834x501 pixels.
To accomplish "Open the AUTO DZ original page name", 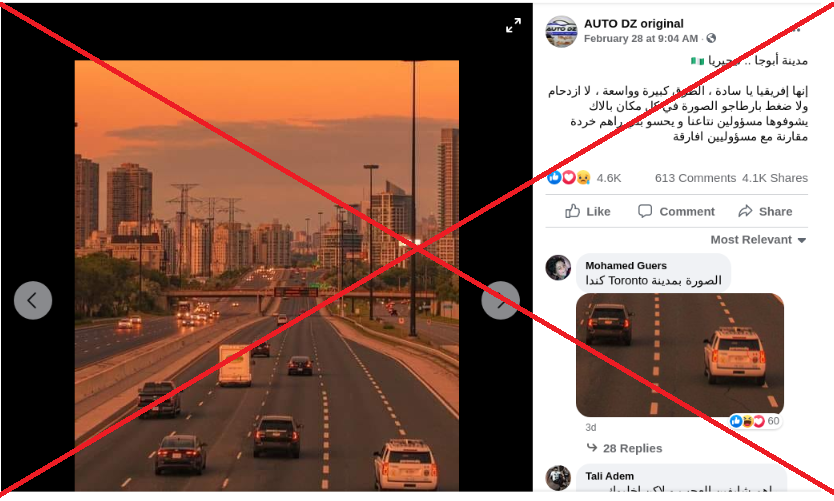I will tap(633, 23).
